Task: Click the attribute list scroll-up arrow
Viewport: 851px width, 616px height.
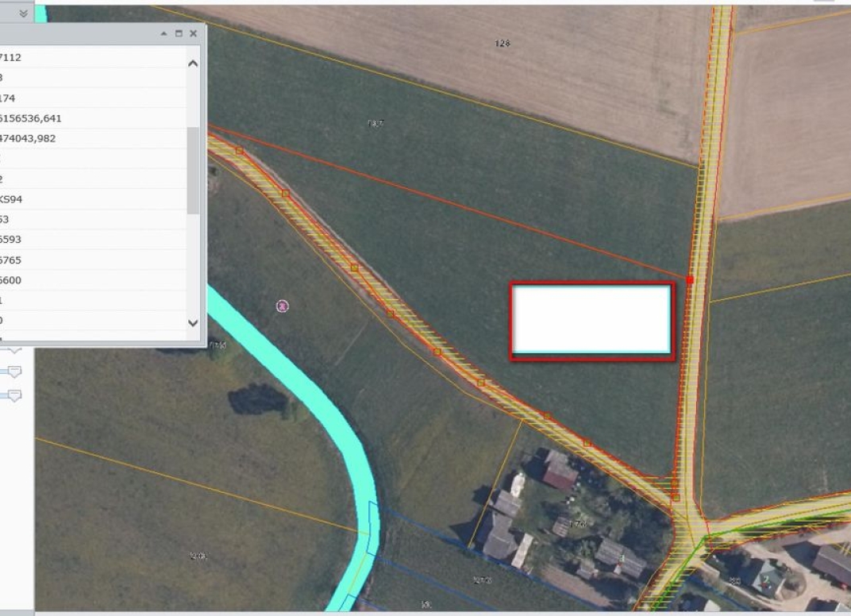Action: click(x=193, y=64)
